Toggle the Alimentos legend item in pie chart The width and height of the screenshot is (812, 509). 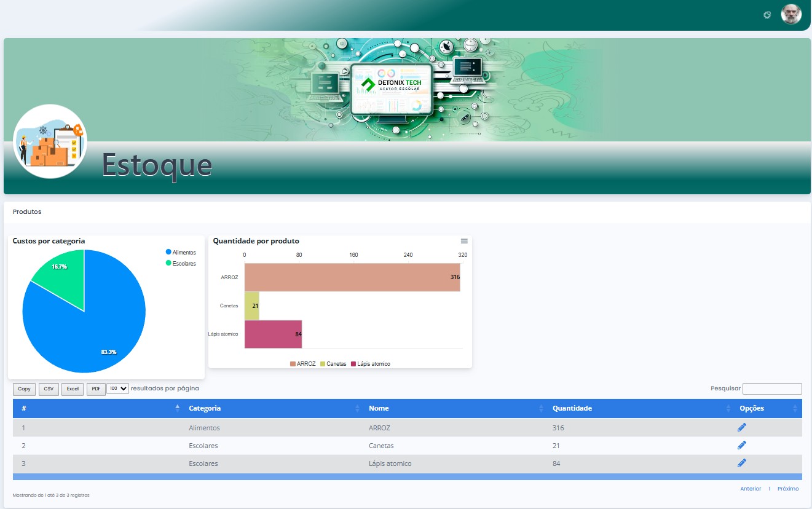pos(181,253)
